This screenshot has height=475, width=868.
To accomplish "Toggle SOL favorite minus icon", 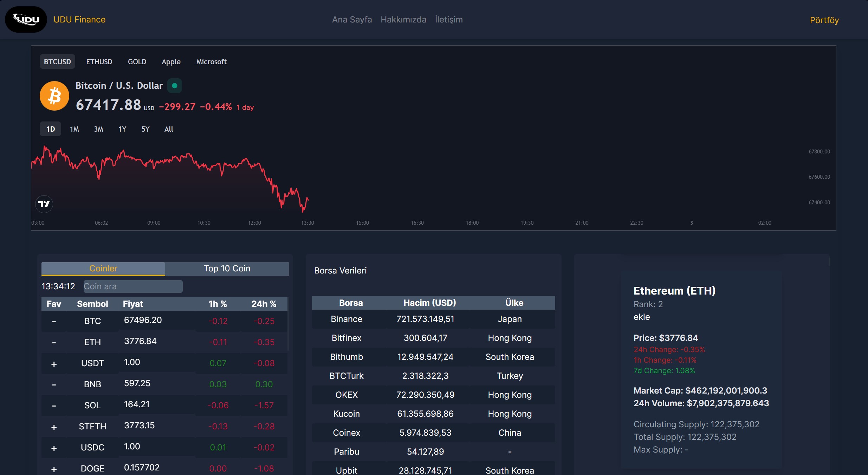I will [54, 405].
